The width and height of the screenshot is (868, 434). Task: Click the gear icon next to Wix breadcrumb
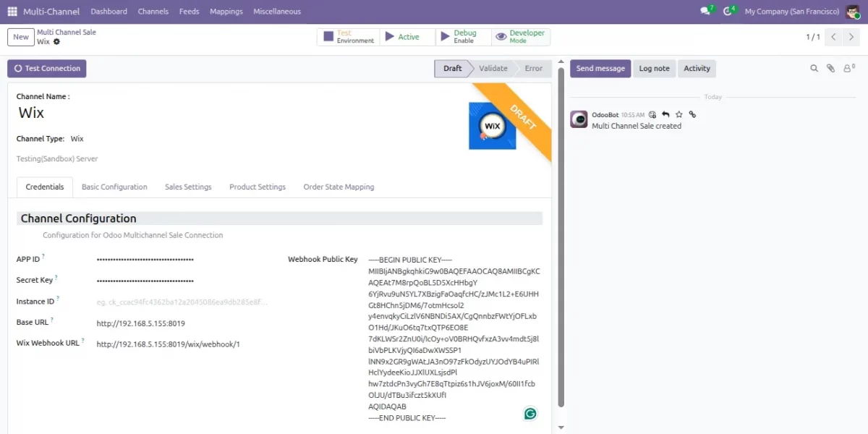(56, 42)
